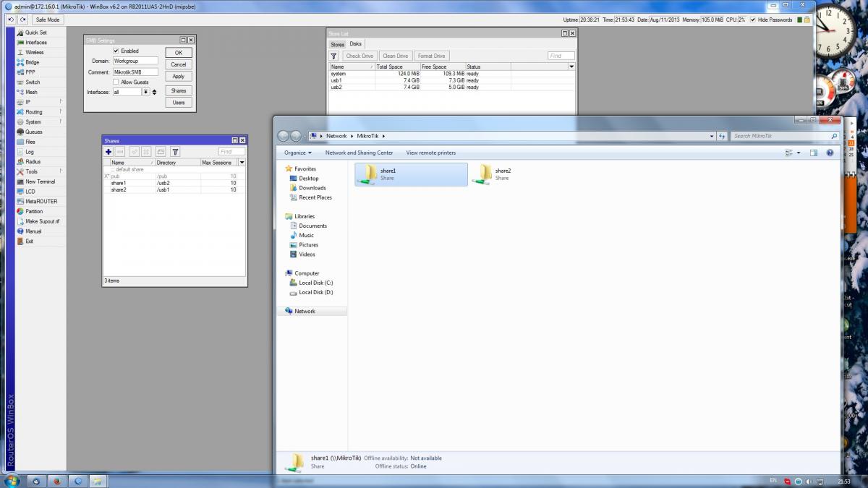Uncheck the Enabled checkbox in SMB Settings
This screenshot has height=488, width=868.
click(116, 51)
